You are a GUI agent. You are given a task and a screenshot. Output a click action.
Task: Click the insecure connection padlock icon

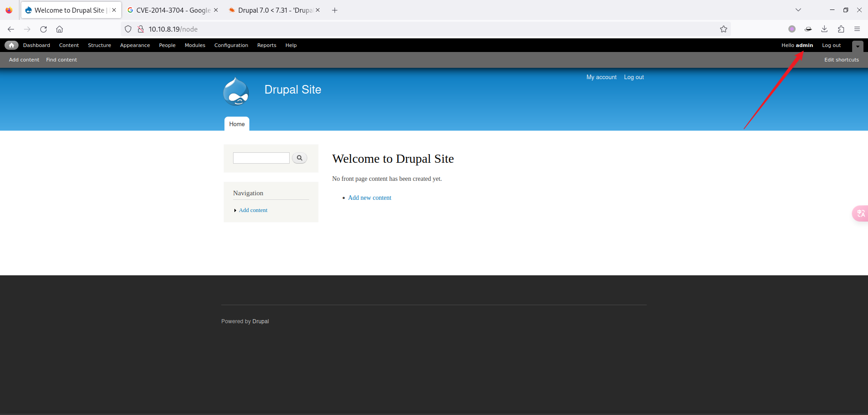(x=141, y=29)
